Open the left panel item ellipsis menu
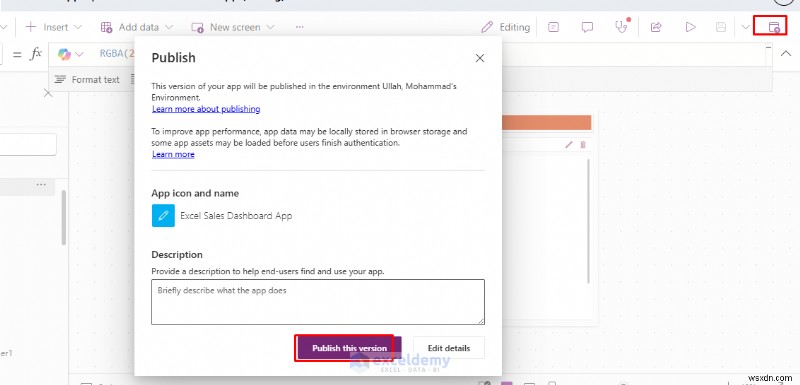Viewport: 800px width, 385px height. tap(41, 185)
